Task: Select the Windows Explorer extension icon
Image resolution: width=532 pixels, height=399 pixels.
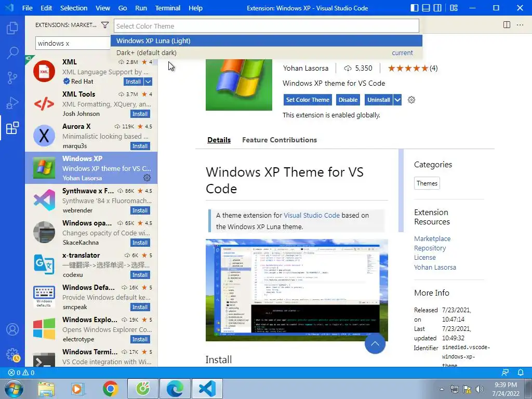Action: pyautogui.click(x=44, y=329)
